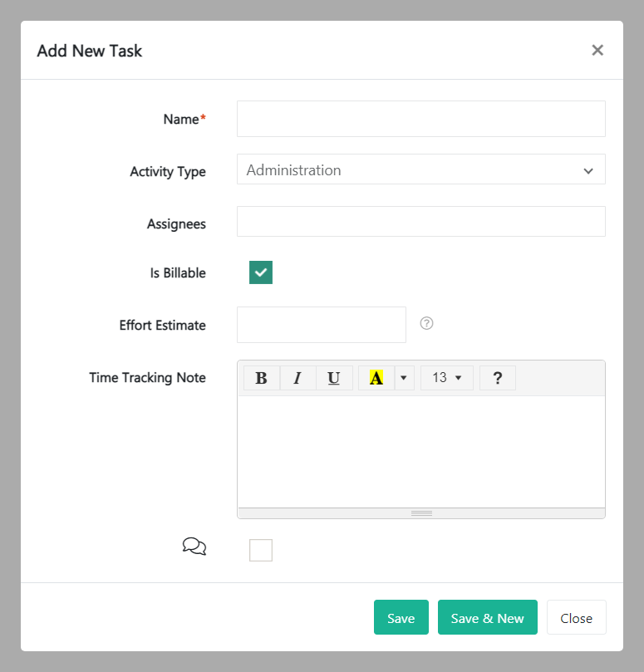Enable the checkbox next to the comments icon
Image resolution: width=644 pixels, height=672 pixels.
(260, 549)
